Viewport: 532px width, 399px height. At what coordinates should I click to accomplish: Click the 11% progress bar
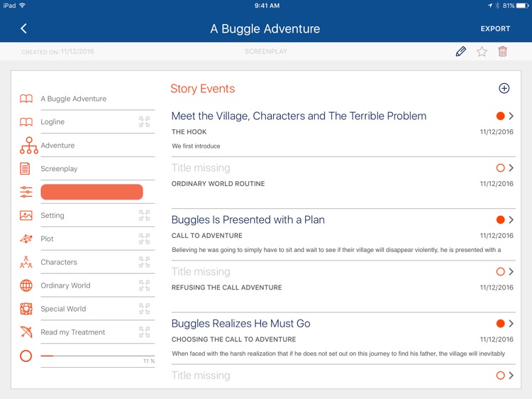tap(98, 356)
